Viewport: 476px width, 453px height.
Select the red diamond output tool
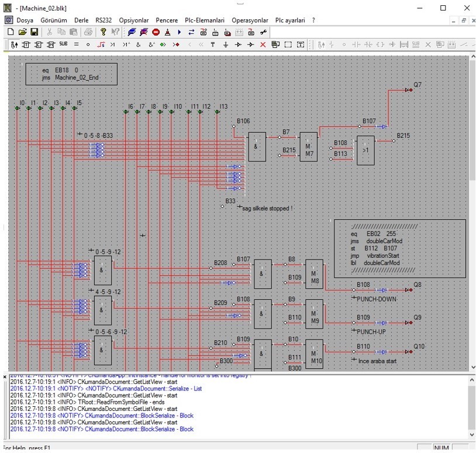176,44
